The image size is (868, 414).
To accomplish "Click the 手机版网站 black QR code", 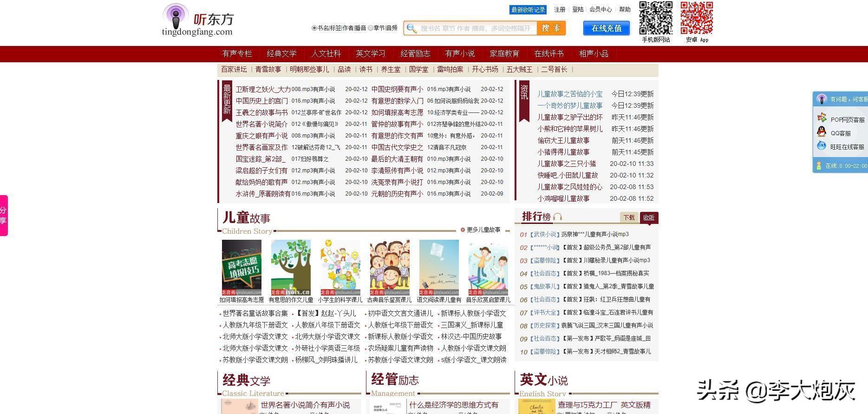I will point(656,18).
